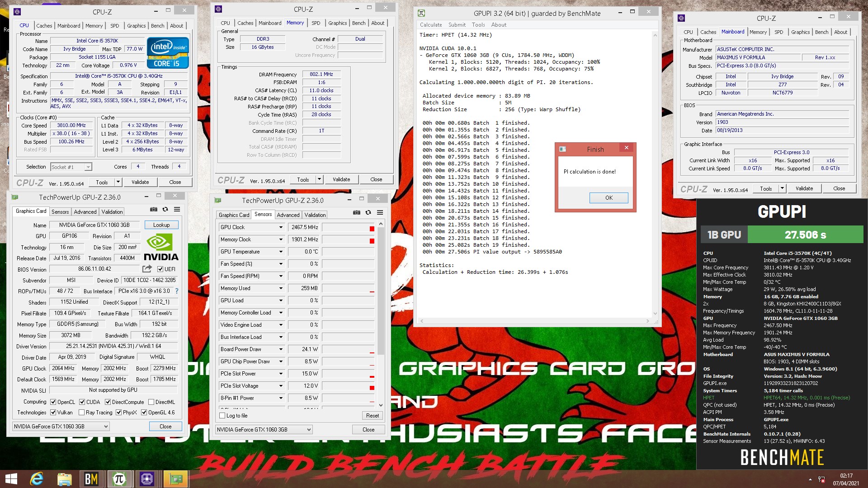
Task: Open Internet Explorer from the taskbar
Action: 37,479
